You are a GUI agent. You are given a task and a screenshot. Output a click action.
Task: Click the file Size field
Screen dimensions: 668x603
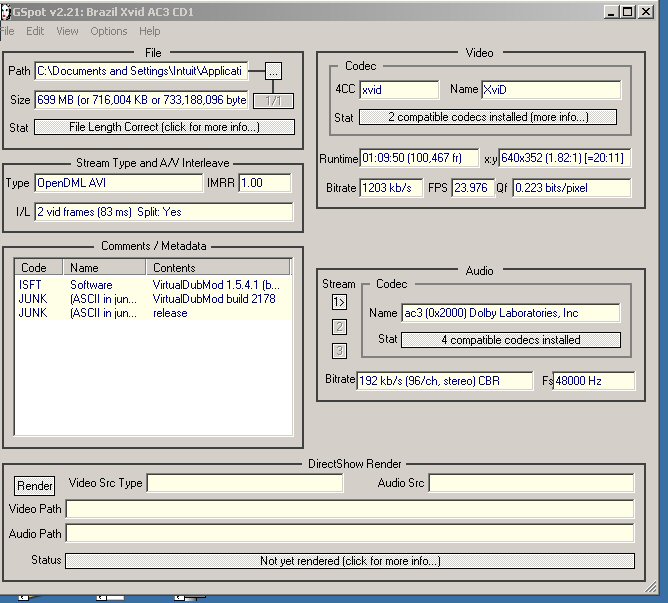click(141, 100)
